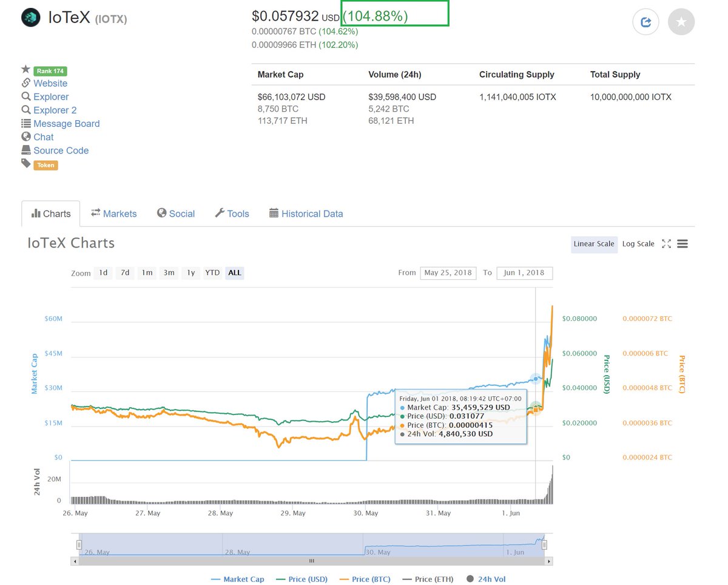Click the chain link icon beside Website
728x585 pixels.
(26, 83)
